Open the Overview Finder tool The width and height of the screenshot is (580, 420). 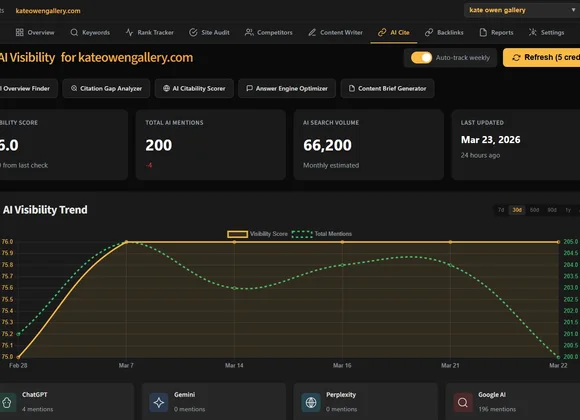point(28,88)
